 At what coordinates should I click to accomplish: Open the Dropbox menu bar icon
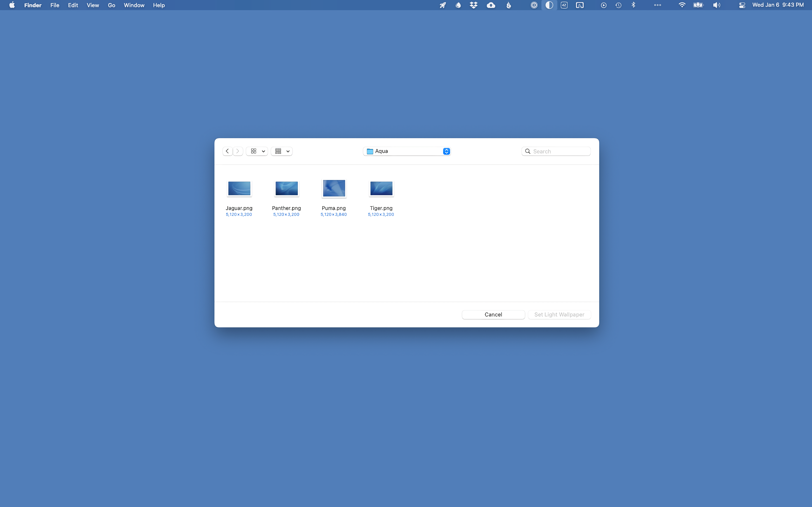474,5
